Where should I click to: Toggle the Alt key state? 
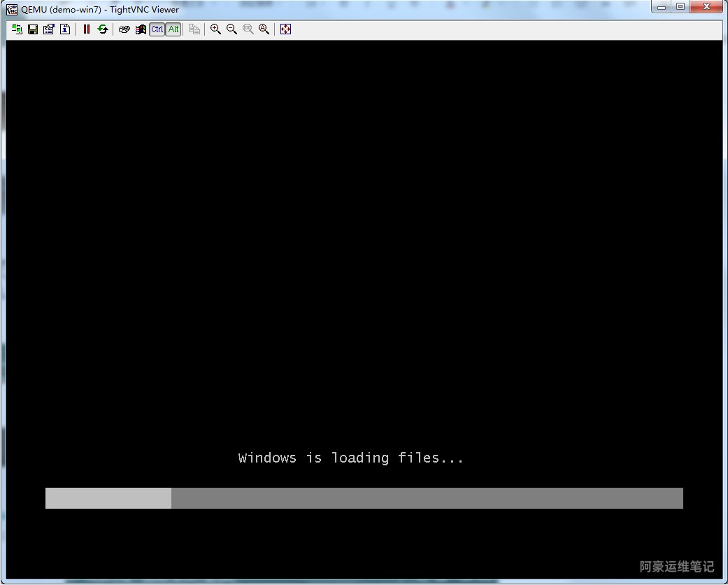pos(173,29)
